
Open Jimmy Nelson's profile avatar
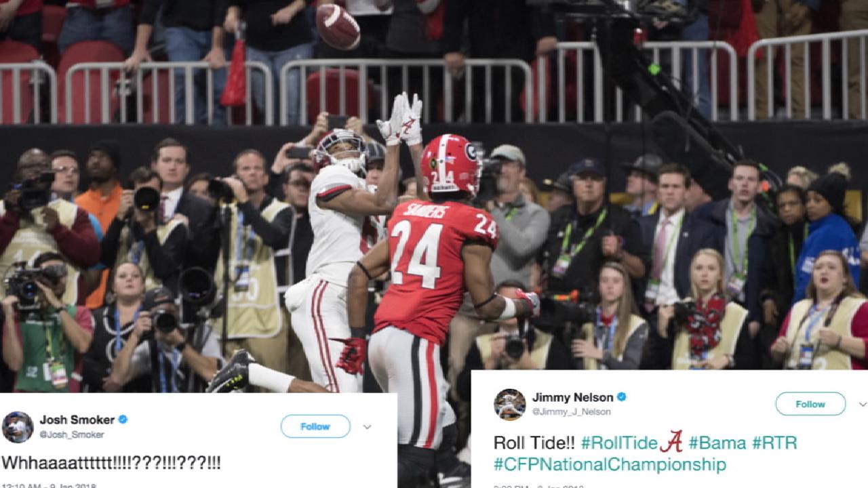(x=510, y=404)
